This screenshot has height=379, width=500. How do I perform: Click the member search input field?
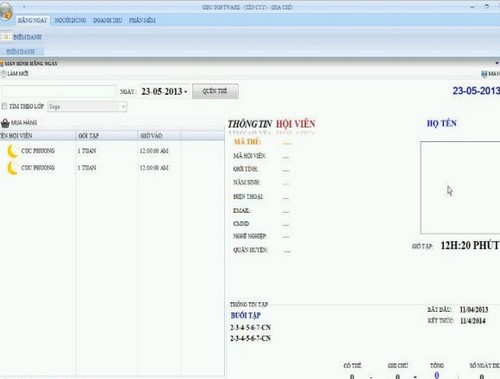59,91
